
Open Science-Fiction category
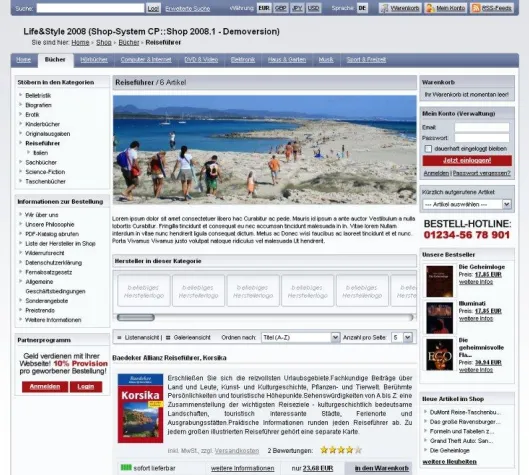45,172
